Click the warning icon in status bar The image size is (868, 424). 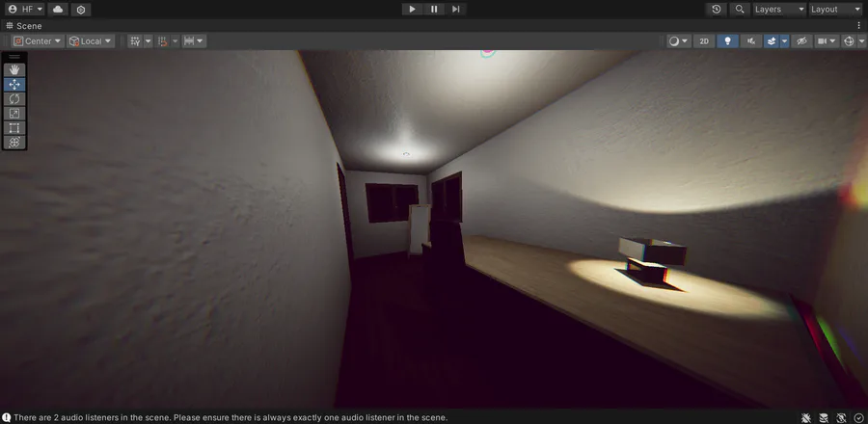coord(7,417)
